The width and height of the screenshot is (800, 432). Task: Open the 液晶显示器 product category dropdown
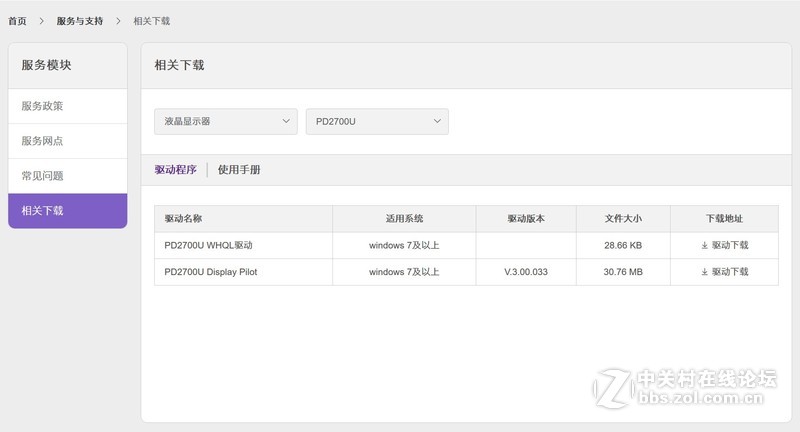[x=226, y=121]
